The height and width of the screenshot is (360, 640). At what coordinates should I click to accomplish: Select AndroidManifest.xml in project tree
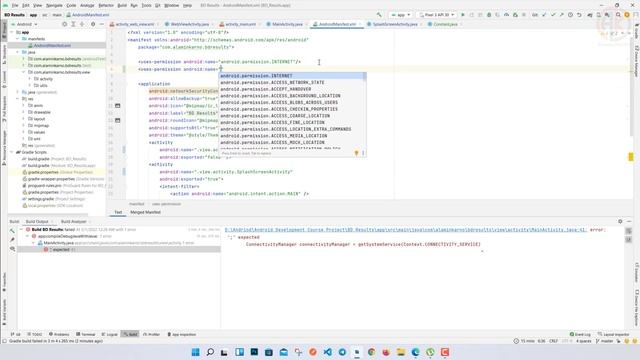tap(52, 45)
